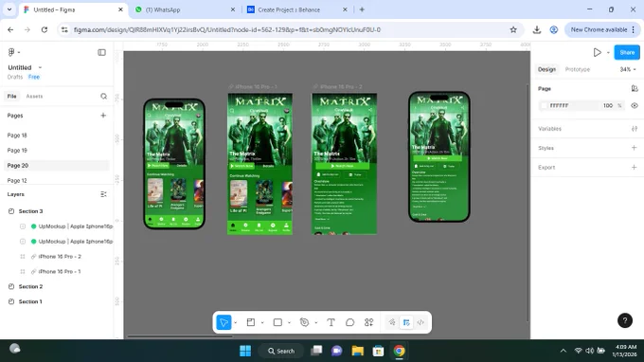This screenshot has width=644, height=362.
Task: Open the Variables settings icon
Action: [635, 129]
